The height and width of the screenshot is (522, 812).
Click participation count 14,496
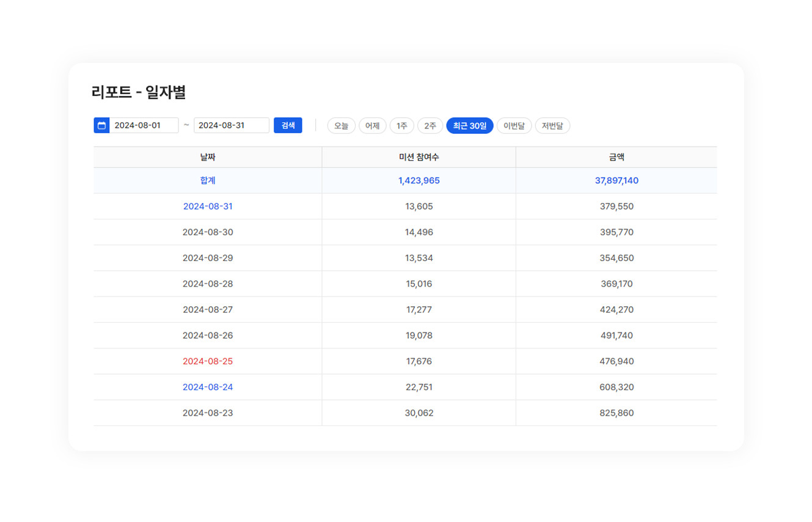click(419, 232)
